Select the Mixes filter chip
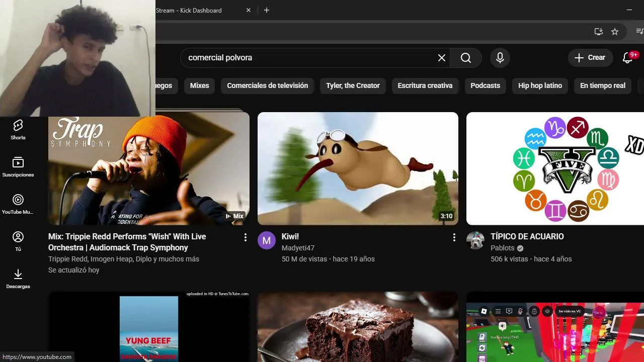Image resolution: width=644 pixels, height=362 pixels. (199, 85)
